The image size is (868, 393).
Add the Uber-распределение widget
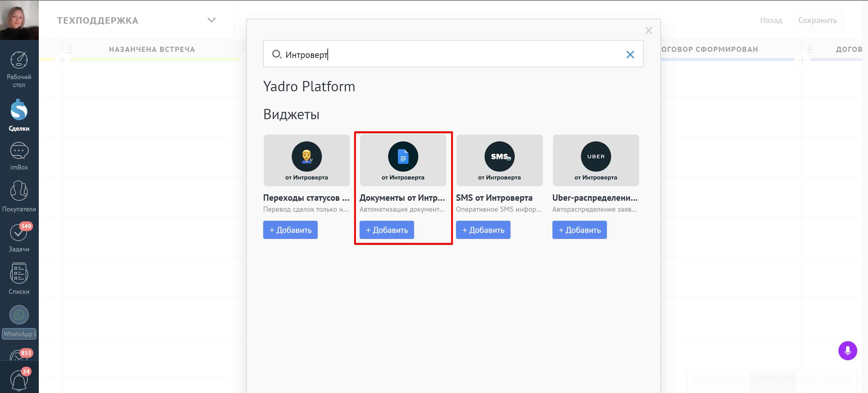(579, 230)
